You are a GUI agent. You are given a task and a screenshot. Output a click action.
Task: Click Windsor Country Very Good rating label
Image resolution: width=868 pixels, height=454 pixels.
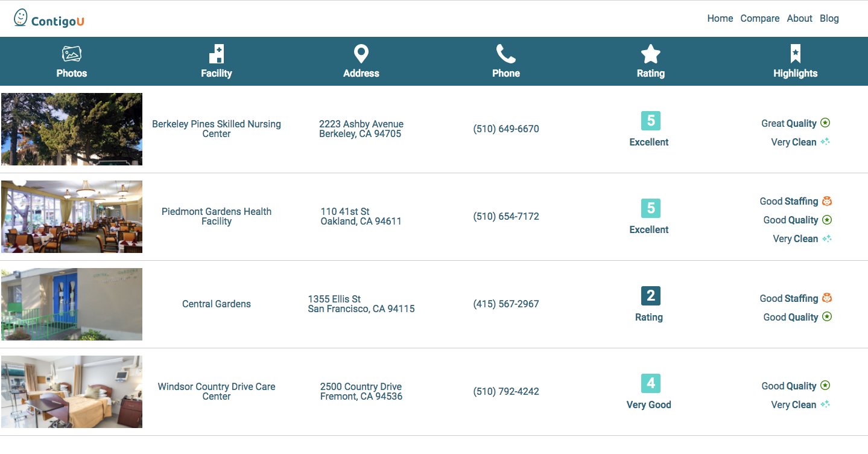pyautogui.click(x=649, y=404)
